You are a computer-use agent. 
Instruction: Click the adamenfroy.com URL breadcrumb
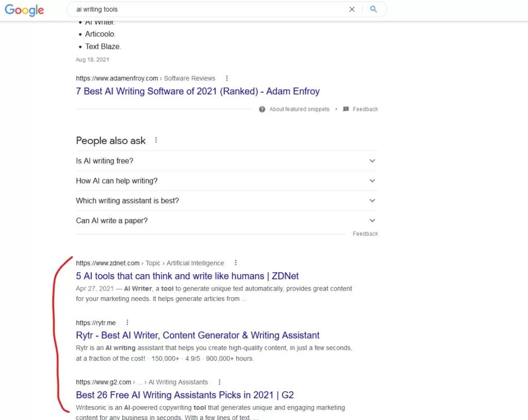coord(145,78)
